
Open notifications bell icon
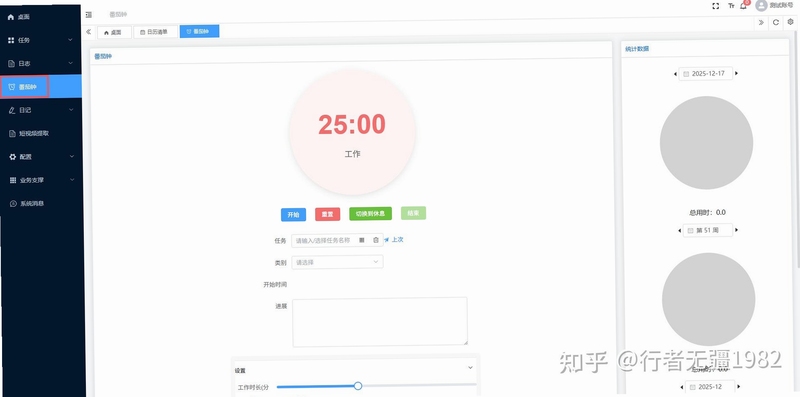click(x=743, y=6)
